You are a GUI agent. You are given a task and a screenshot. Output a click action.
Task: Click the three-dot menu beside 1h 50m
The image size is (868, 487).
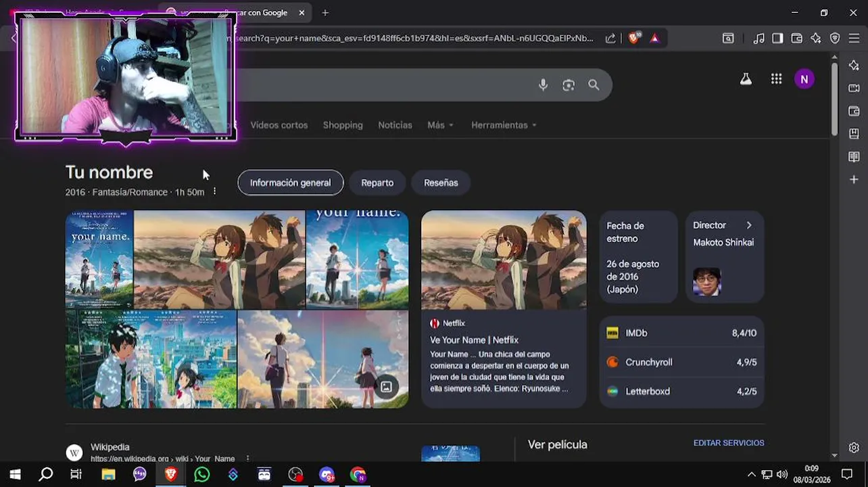[214, 191]
